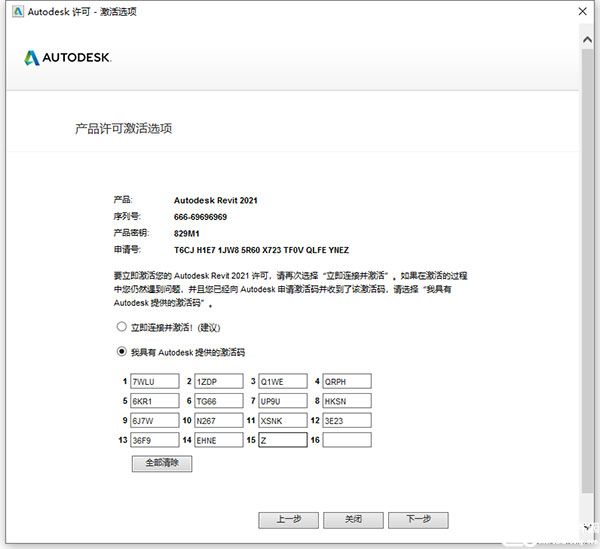600x549 pixels.
Task: Click the 关闭 button
Action: (354, 520)
